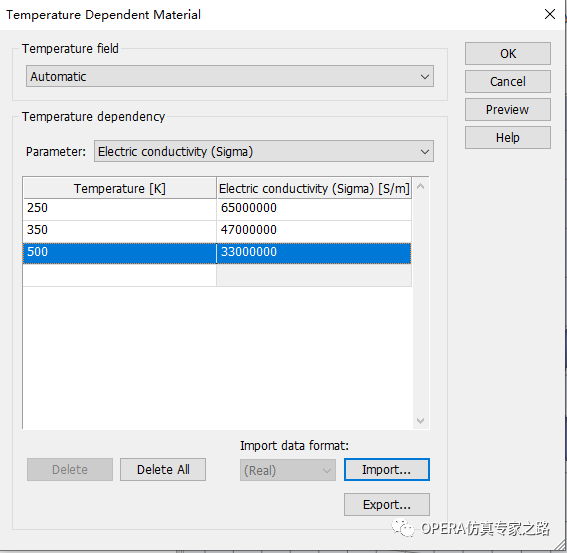Click the table scrollbar up arrow
The image size is (567, 553).
(x=420, y=187)
